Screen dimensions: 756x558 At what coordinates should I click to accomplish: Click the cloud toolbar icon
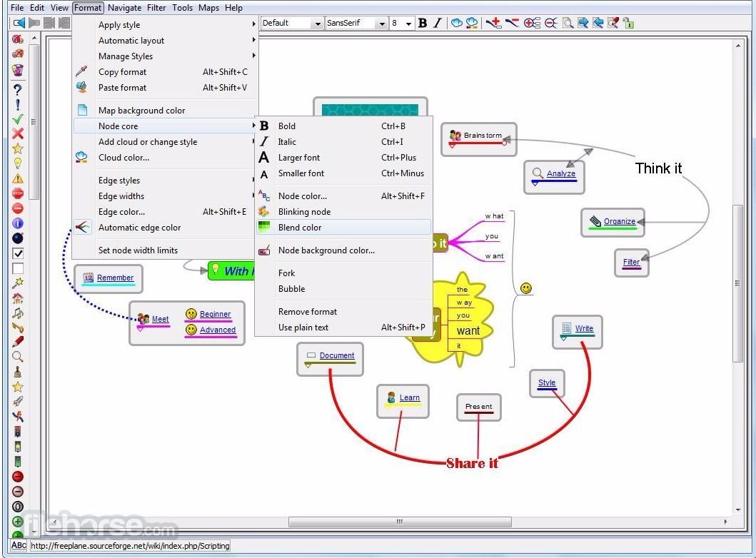pos(457,23)
